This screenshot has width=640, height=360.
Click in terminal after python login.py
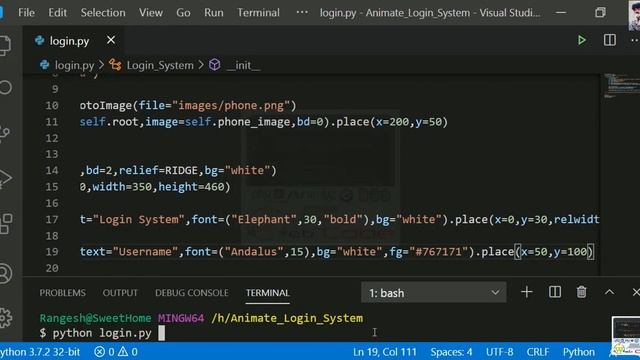[x=162, y=333]
